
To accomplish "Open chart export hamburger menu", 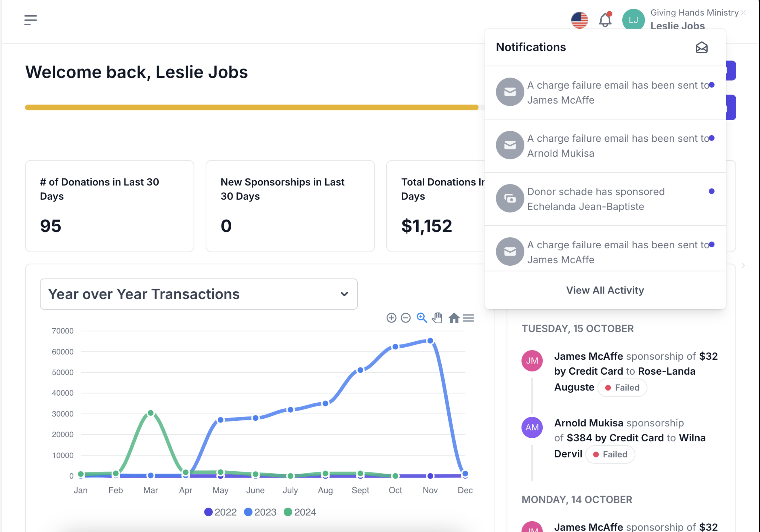I will point(468,318).
